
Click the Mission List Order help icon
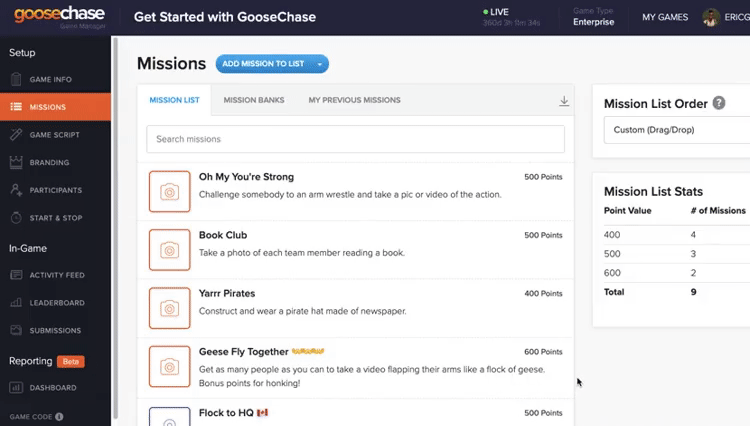point(718,103)
